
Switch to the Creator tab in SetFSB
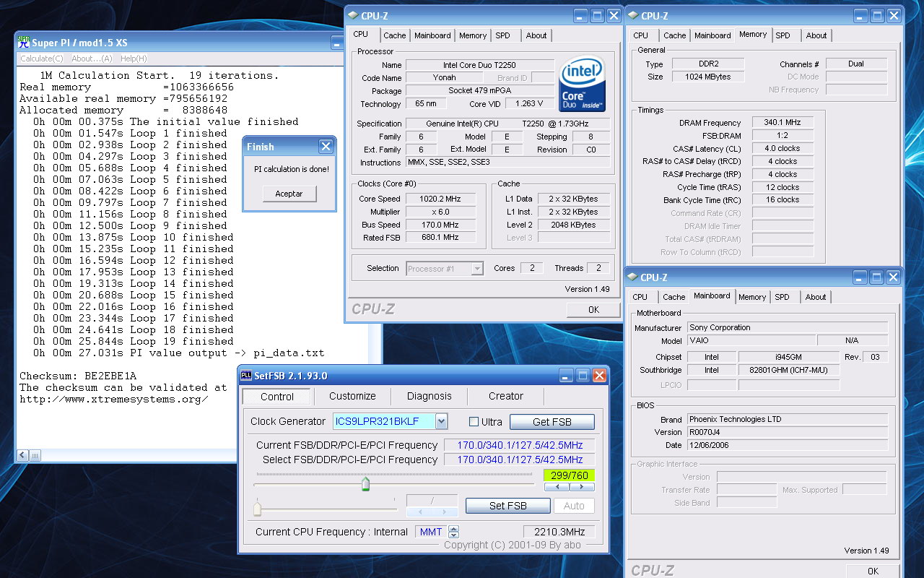(x=506, y=396)
